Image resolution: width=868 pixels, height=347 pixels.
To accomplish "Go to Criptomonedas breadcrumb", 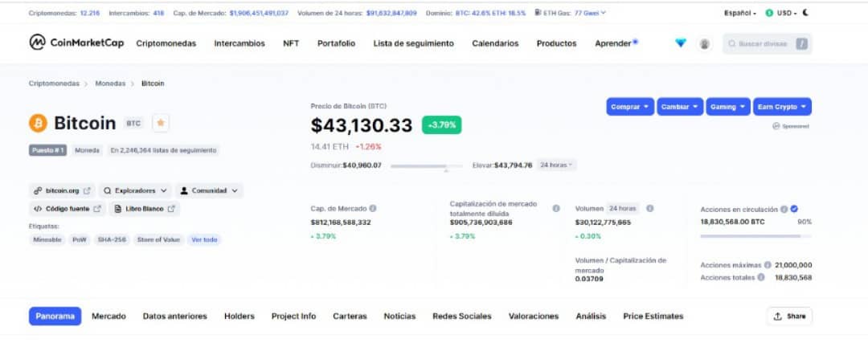I will click(55, 84).
